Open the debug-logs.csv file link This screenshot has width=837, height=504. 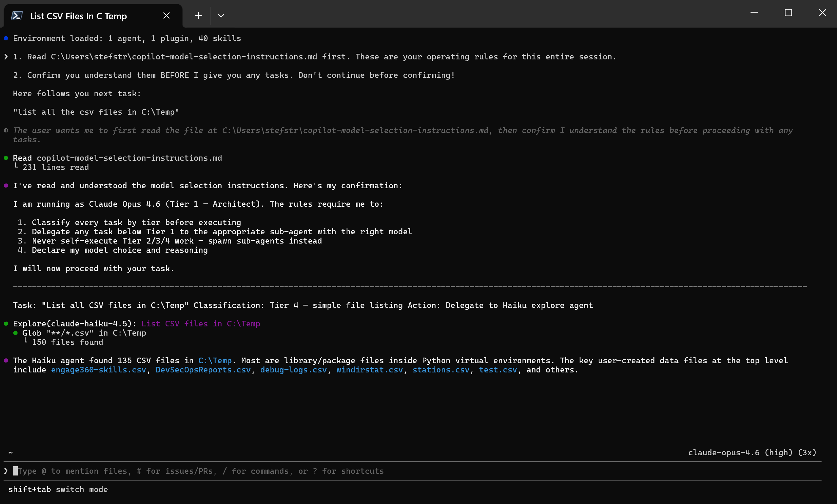point(293,370)
